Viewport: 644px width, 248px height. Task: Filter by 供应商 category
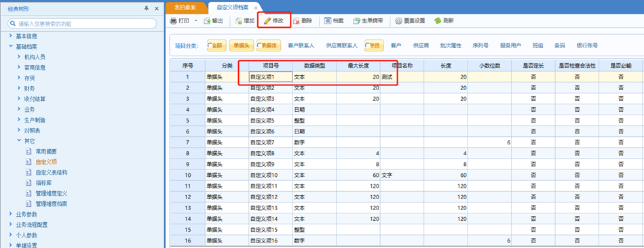[421, 45]
